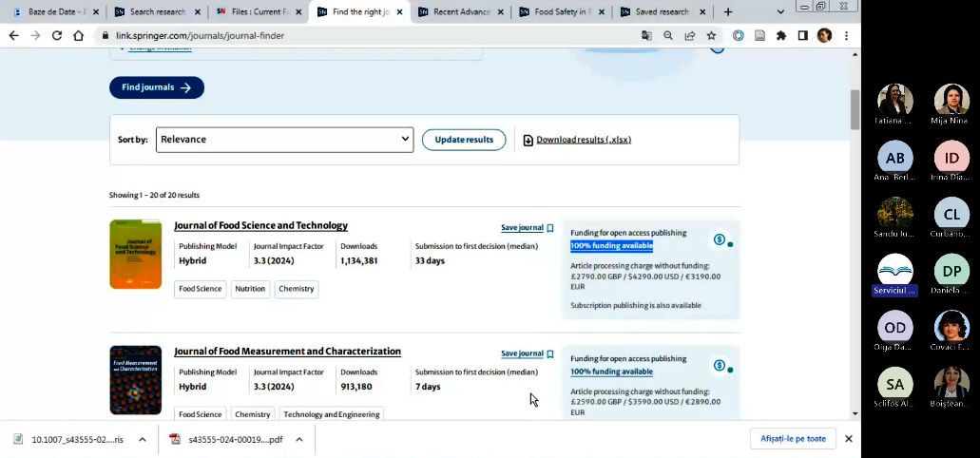Screen dimensions: 980x458
Task: Click the funding dollar icon for Food Science and Technology
Action: coord(720,239)
